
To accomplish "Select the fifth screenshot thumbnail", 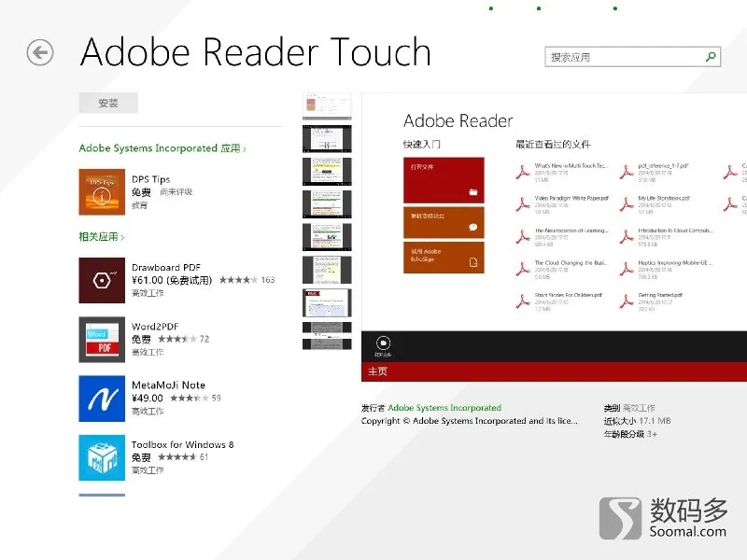I will click(328, 237).
